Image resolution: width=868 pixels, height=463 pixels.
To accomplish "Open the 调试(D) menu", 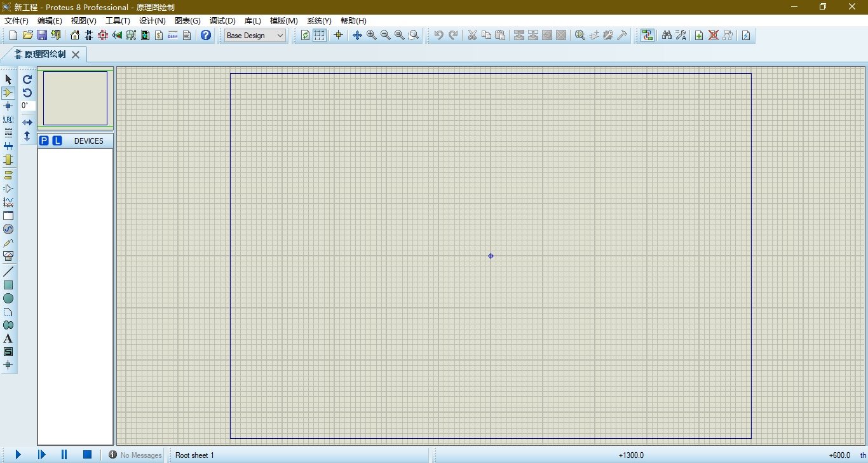I will click(222, 21).
